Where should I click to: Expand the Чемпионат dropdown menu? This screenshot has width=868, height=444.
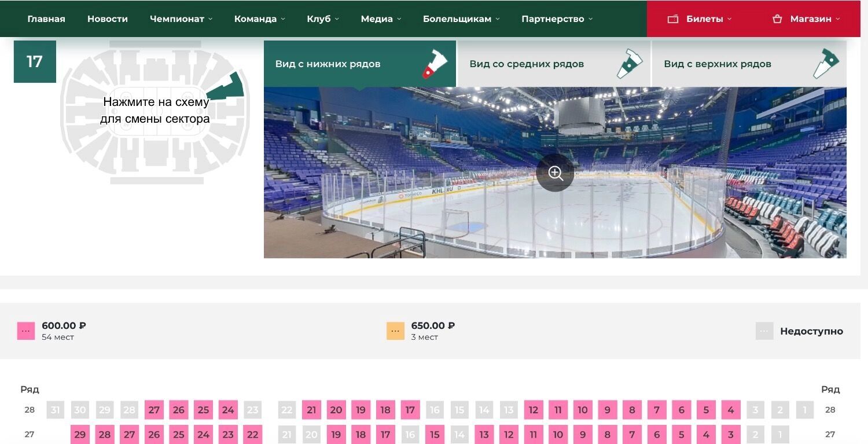tap(181, 19)
